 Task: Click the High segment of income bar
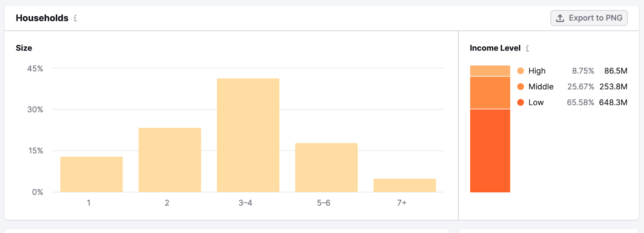(x=490, y=71)
